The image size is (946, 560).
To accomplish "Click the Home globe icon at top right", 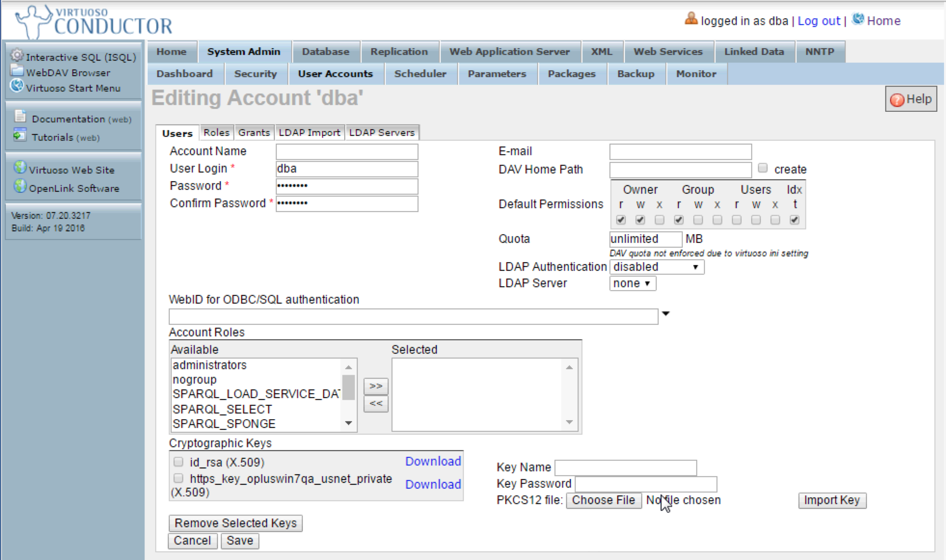I will click(x=858, y=19).
